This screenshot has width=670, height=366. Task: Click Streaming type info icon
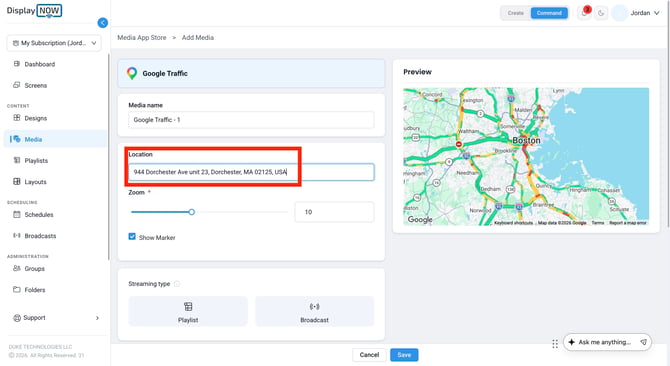[x=177, y=284]
